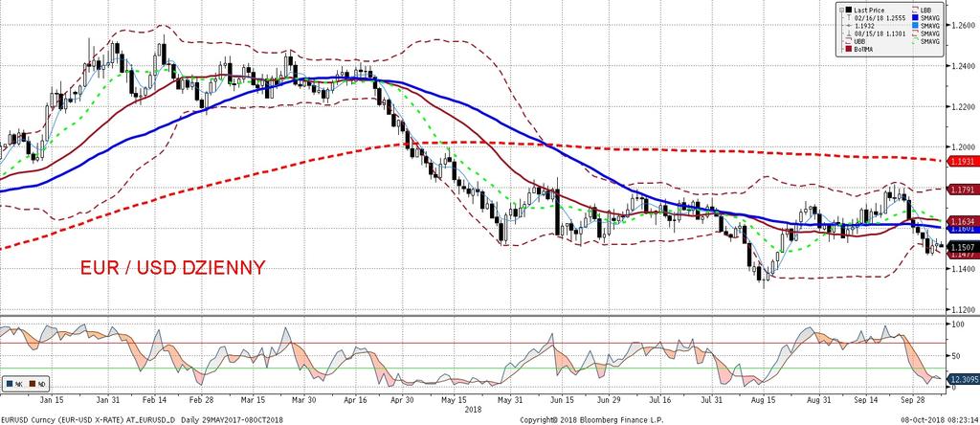Screen dimensions: 980x425
Task: Click the Apr 30 date label
Action: [402, 399]
